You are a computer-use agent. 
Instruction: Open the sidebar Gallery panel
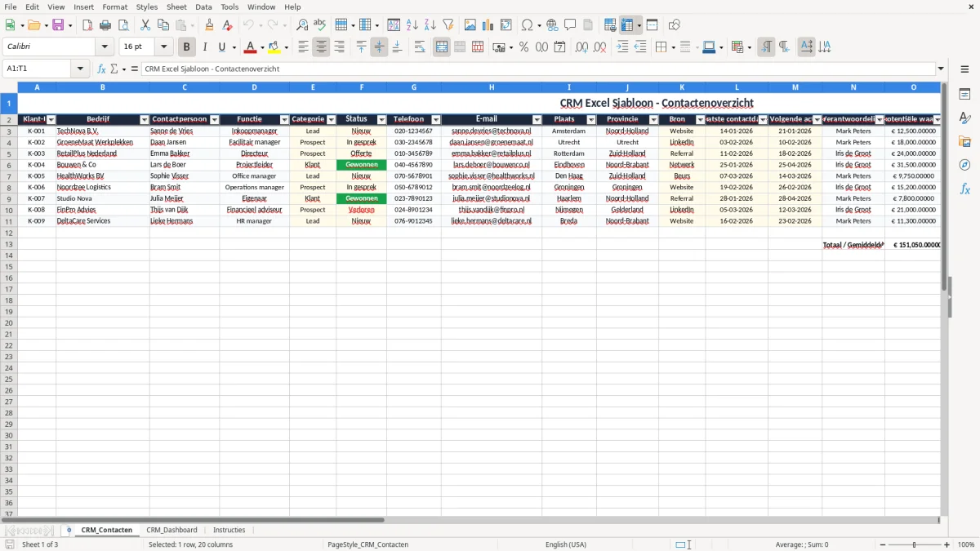965,142
